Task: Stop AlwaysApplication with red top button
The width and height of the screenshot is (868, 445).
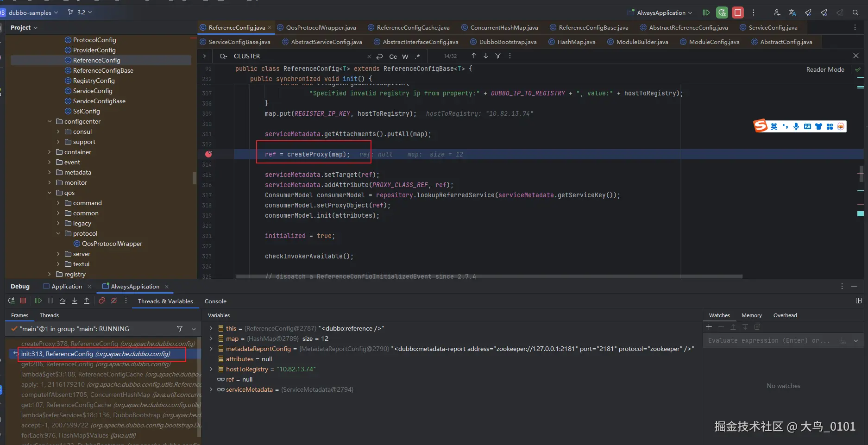Action: tap(738, 13)
